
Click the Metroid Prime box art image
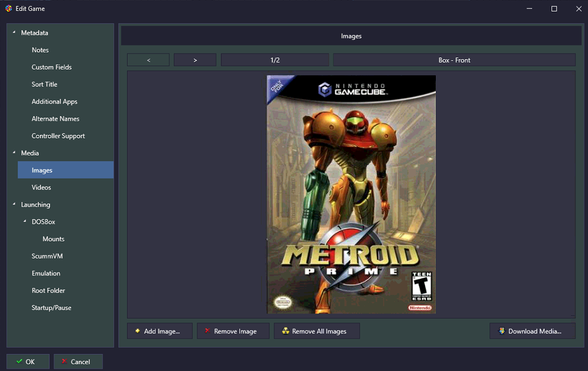coord(351,194)
